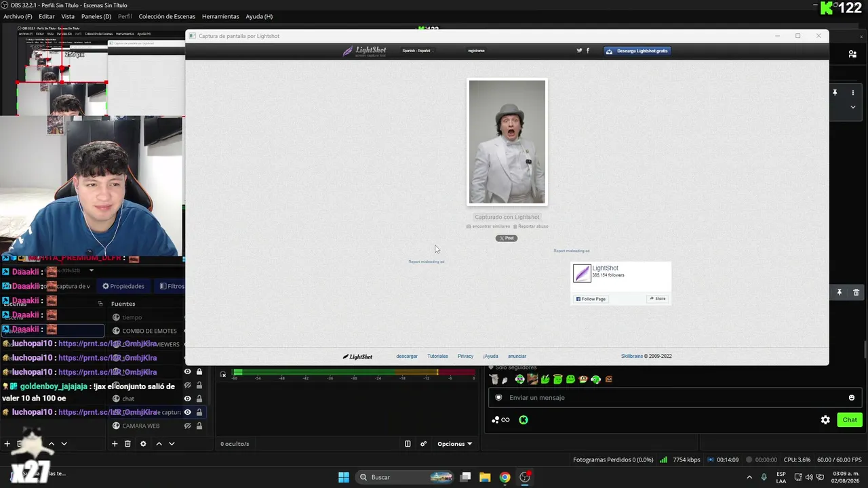Open chat settings gear icon
868x488 pixels.
tap(825, 420)
